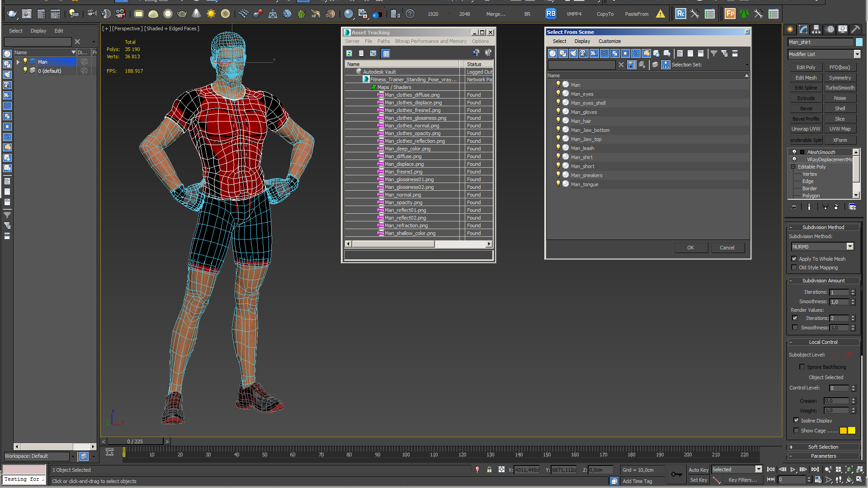Open the Selected key mode dropdown

click(x=759, y=469)
